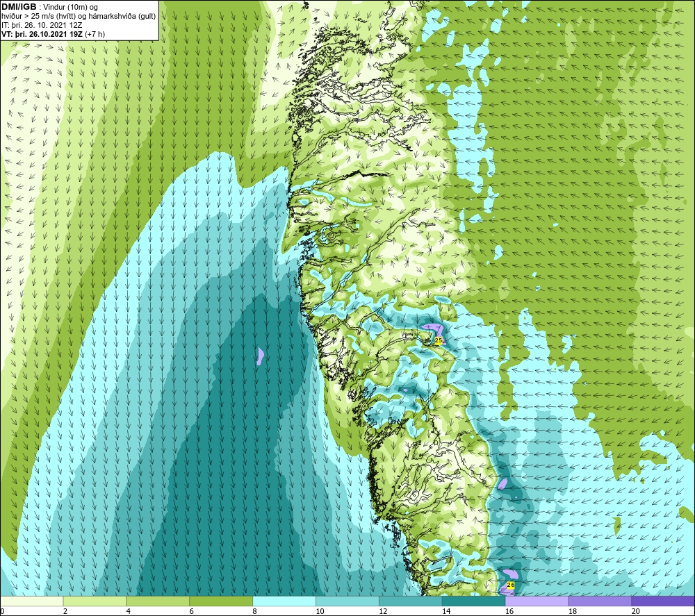Click the legend scale label 18
The height and width of the screenshot is (616, 695).
click(x=572, y=611)
